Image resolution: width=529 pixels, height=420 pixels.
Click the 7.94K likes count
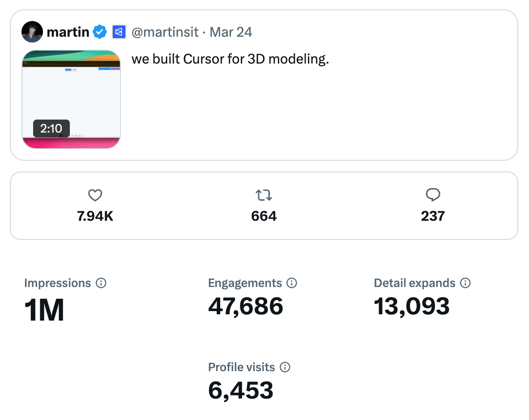[95, 216]
